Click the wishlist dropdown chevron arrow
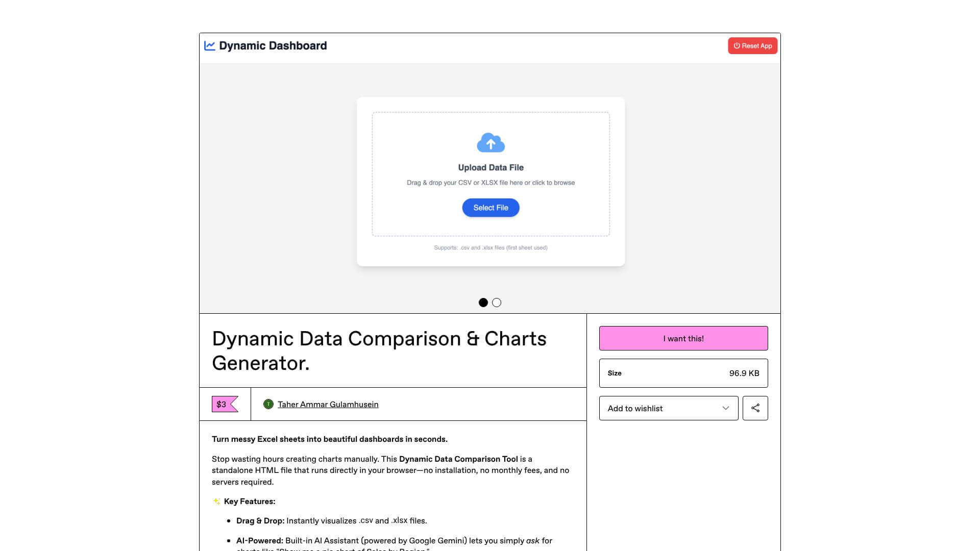Viewport: 980px width, 551px height. point(725,408)
